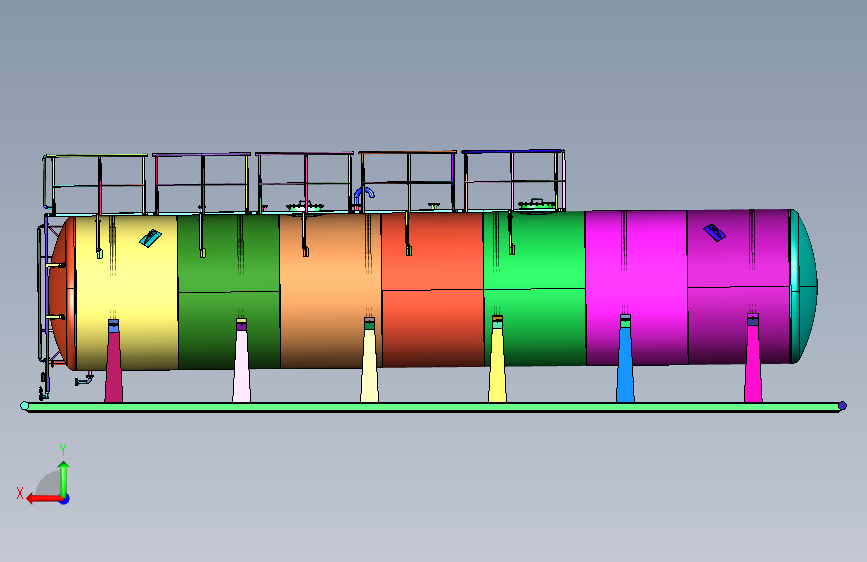Click the small drain pipe under yellow section
The height and width of the screenshot is (562, 867).
(x=83, y=380)
